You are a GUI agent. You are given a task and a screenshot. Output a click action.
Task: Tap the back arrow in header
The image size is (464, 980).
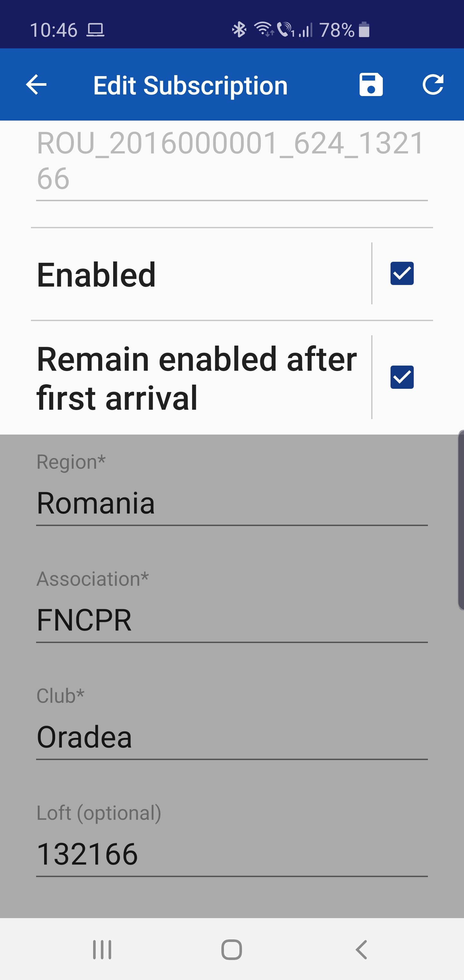coord(36,84)
